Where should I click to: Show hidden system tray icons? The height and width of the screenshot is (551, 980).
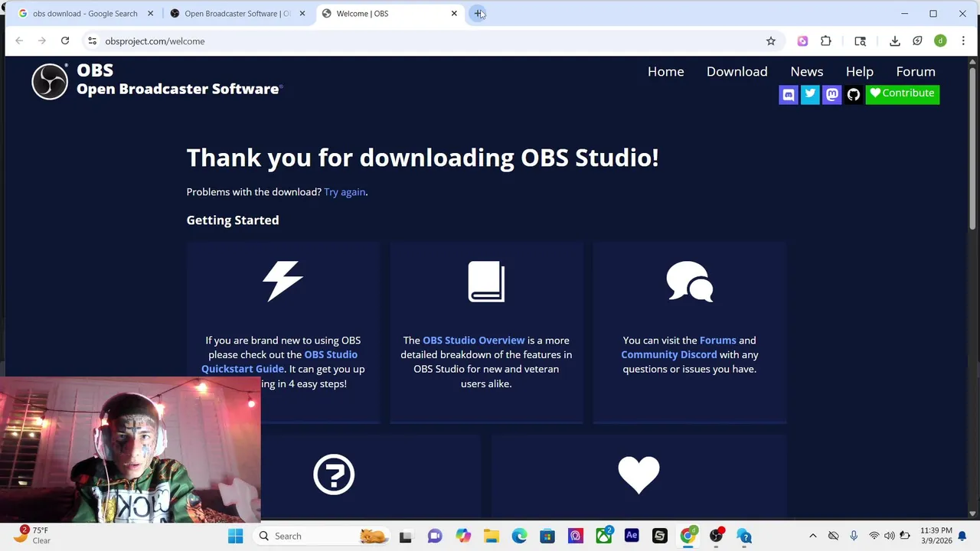(813, 536)
